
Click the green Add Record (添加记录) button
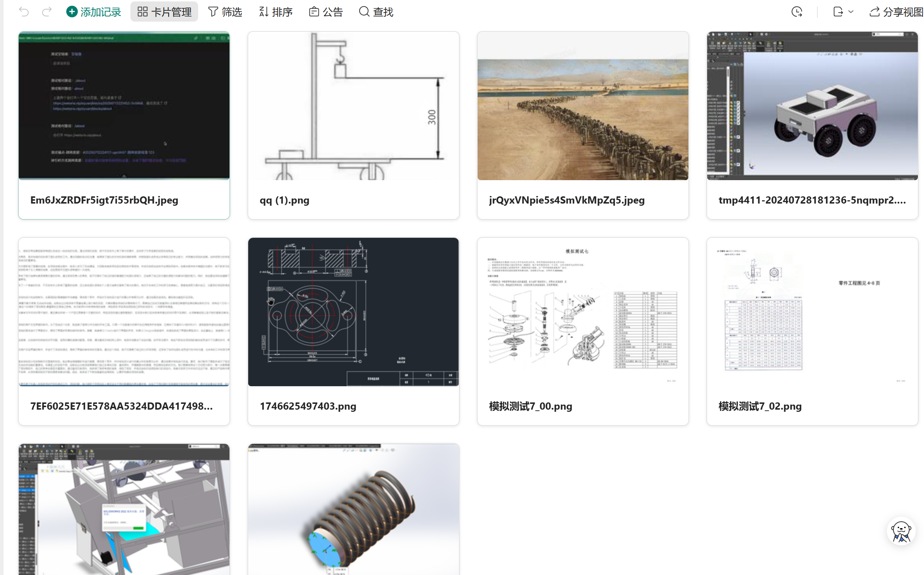click(94, 12)
